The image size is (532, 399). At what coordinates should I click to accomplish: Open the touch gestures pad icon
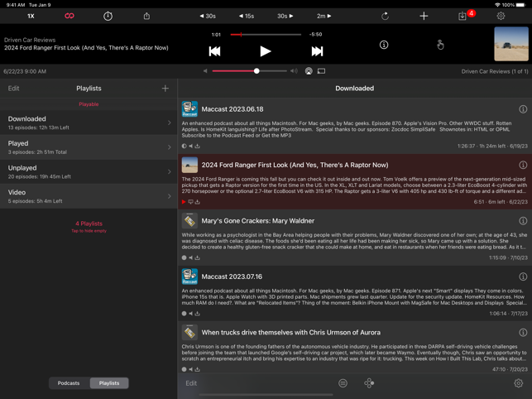(440, 45)
